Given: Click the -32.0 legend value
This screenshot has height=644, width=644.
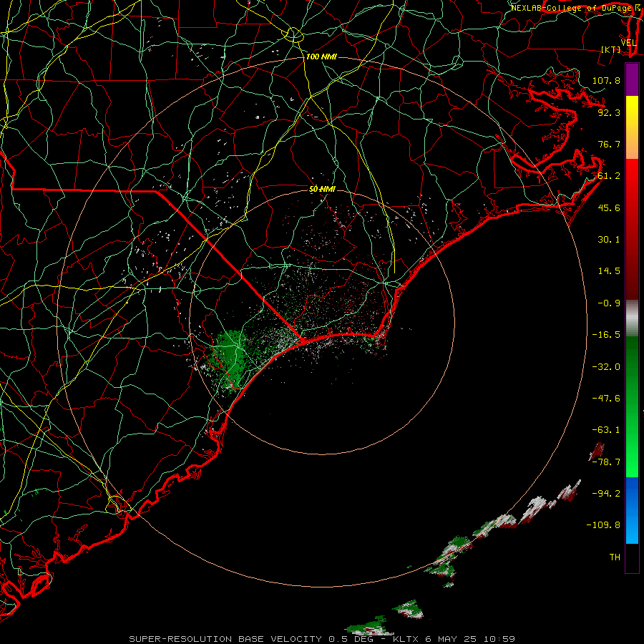Looking at the screenshot, I should click(x=606, y=367).
